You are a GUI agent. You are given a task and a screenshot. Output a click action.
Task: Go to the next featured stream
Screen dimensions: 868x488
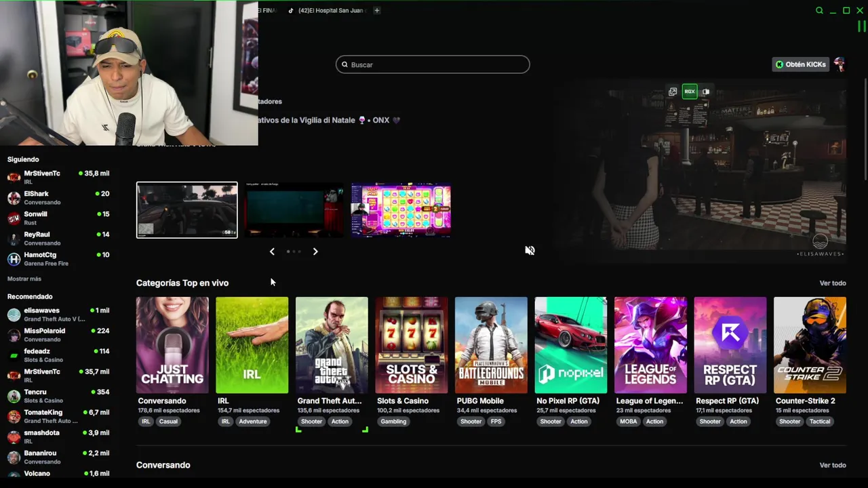pos(315,251)
